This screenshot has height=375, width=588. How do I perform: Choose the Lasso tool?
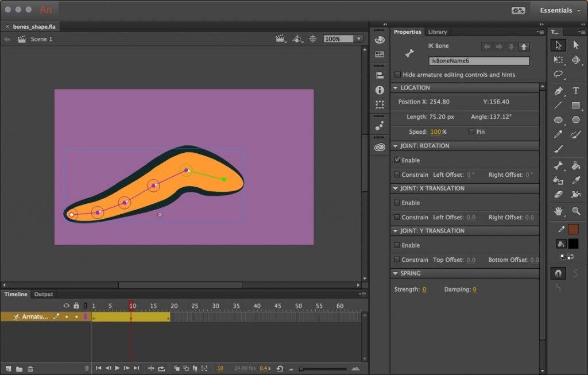(558, 75)
